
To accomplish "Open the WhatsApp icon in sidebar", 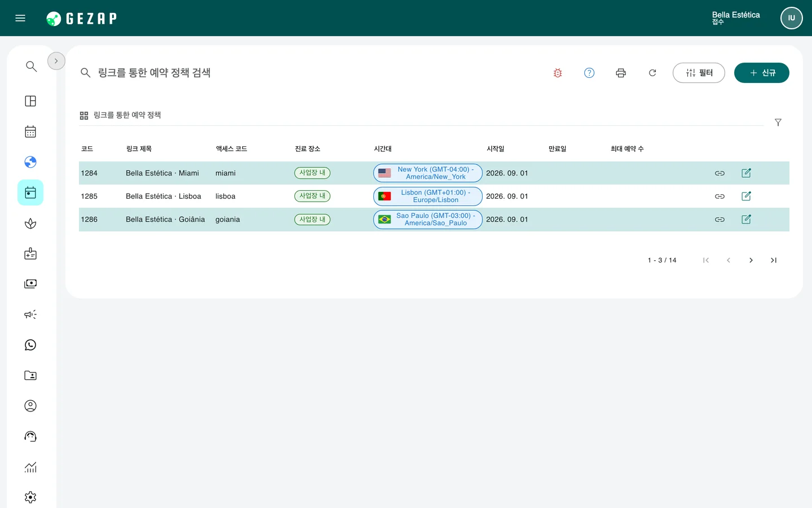I will pyautogui.click(x=30, y=345).
